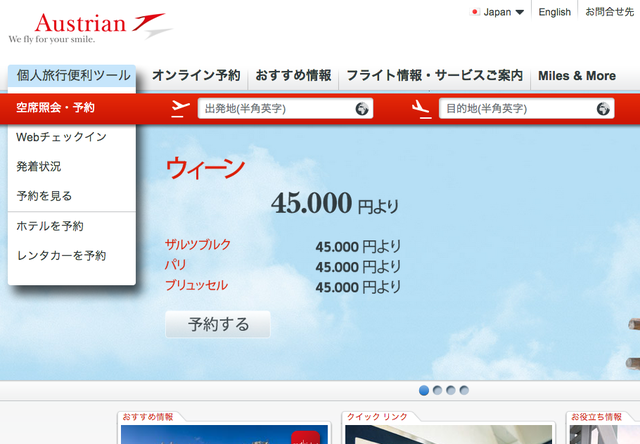Open お問合せ先 contact link

click(609, 12)
